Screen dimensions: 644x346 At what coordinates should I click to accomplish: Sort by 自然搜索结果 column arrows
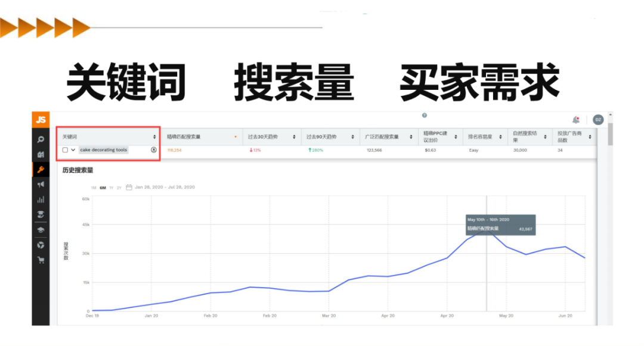coord(546,137)
